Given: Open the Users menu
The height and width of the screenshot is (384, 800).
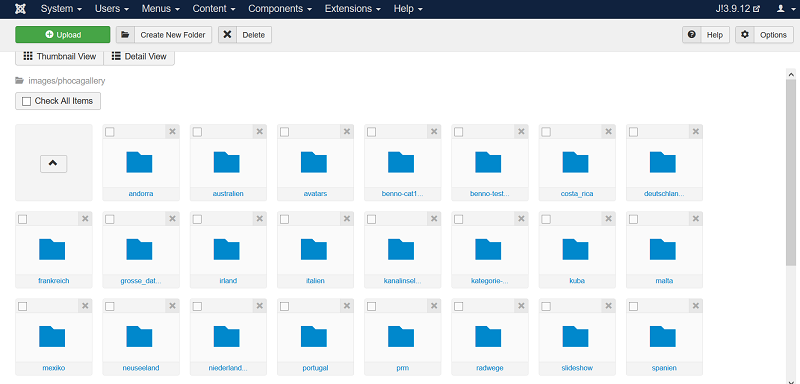Looking at the screenshot, I should pos(112,9).
